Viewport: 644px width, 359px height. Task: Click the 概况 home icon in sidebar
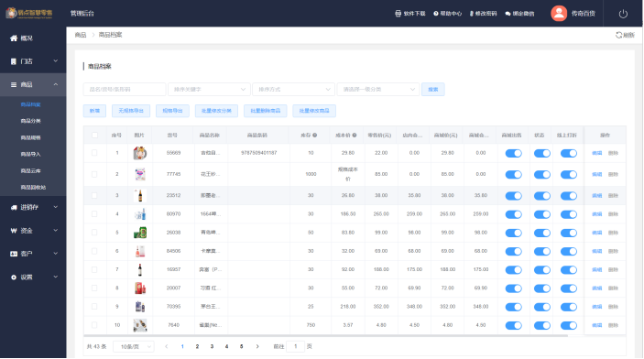(14, 38)
